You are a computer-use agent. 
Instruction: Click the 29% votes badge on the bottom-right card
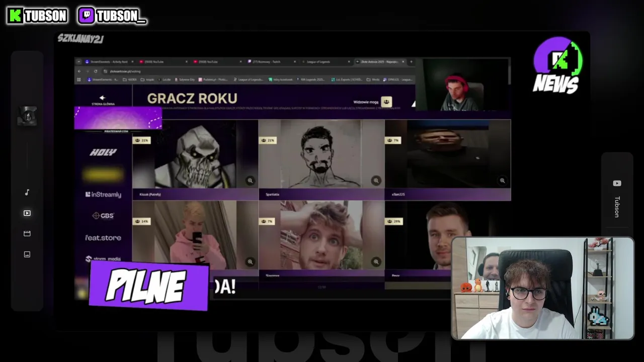(394, 221)
